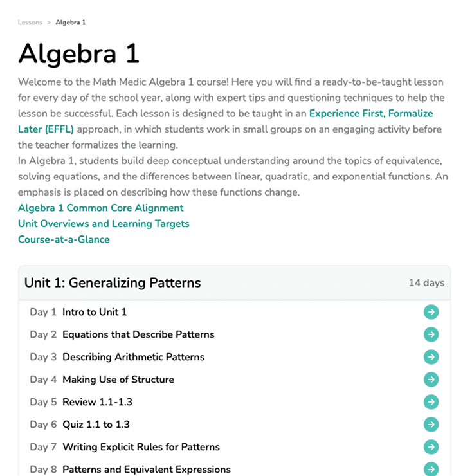Image resolution: width=463 pixels, height=476 pixels.
Task: Open the Course-at-a-Glance link
Action: pos(64,239)
